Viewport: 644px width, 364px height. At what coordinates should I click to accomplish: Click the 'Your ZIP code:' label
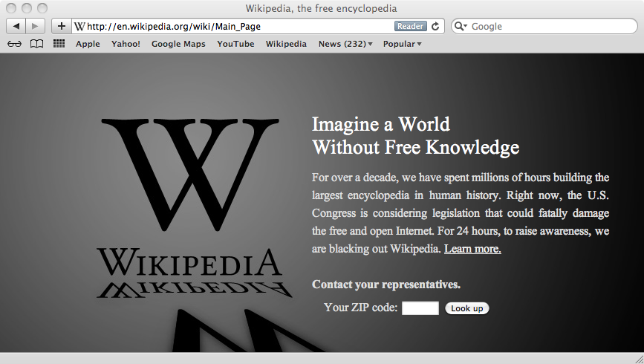point(360,308)
